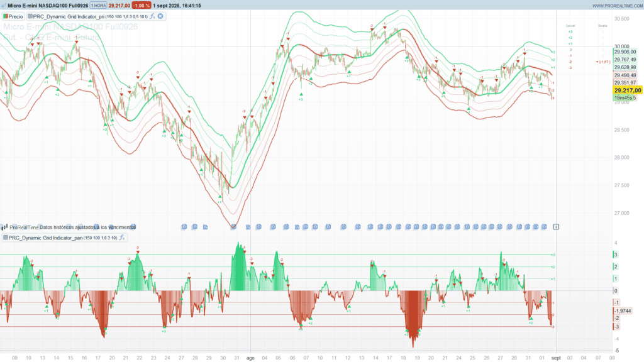
Task: Click green level 2 tag on oscillator axis
Action: coord(616,266)
